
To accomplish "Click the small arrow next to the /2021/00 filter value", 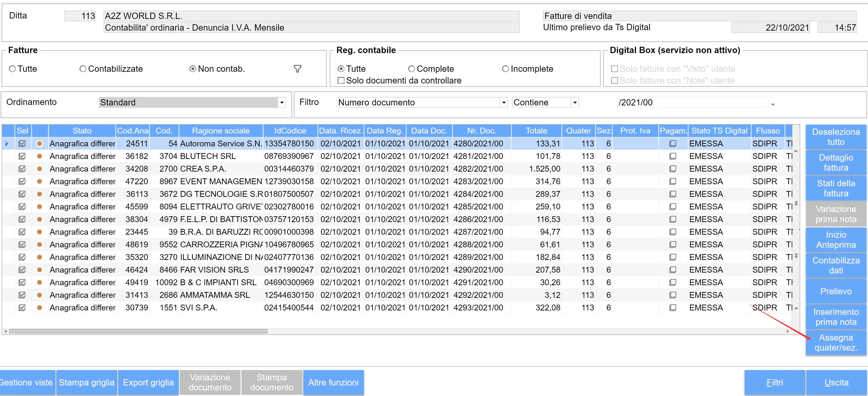I will tap(773, 104).
